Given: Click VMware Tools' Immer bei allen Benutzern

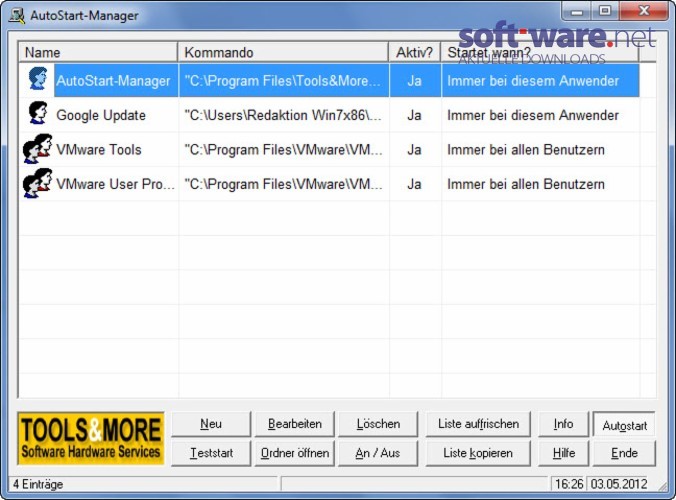Looking at the screenshot, I should (526, 150).
